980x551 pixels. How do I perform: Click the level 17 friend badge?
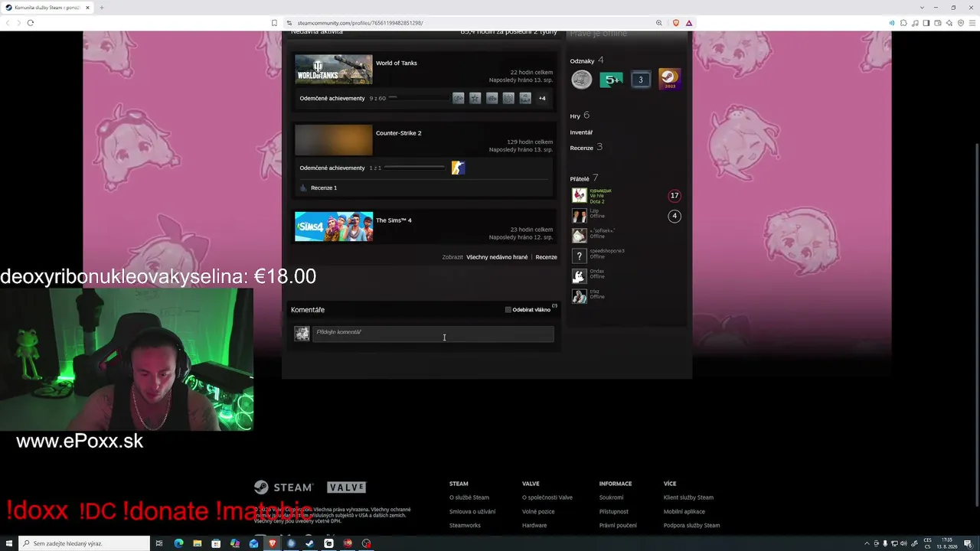tap(675, 196)
